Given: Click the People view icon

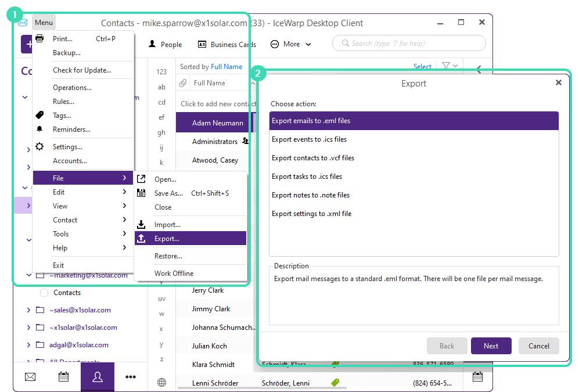Looking at the screenshot, I should 152,44.
